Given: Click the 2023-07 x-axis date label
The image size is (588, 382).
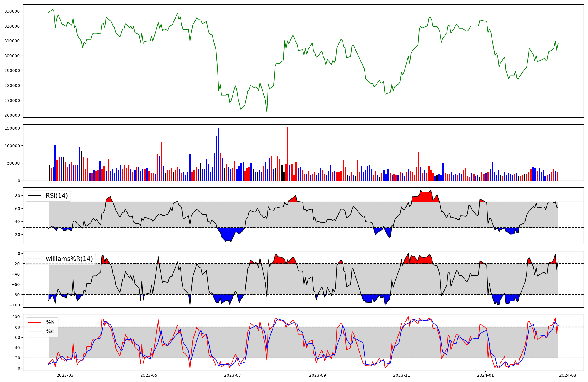Looking at the screenshot, I should [x=233, y=375].
